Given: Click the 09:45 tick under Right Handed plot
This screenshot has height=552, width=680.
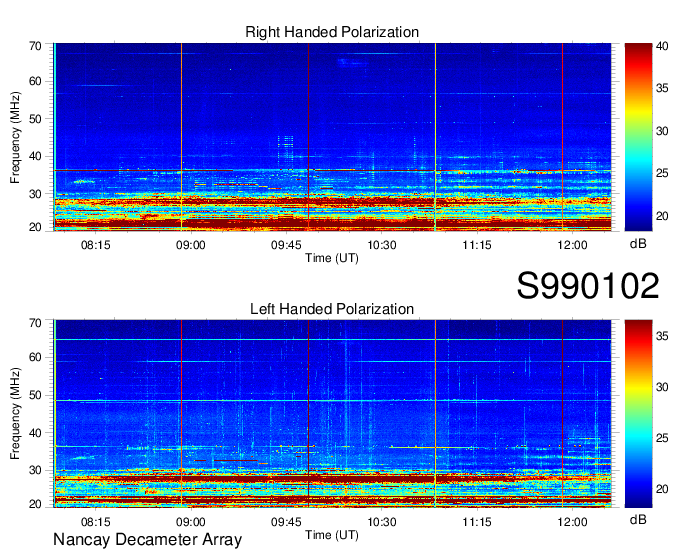Looking at the screenshot, I should 286,245.
